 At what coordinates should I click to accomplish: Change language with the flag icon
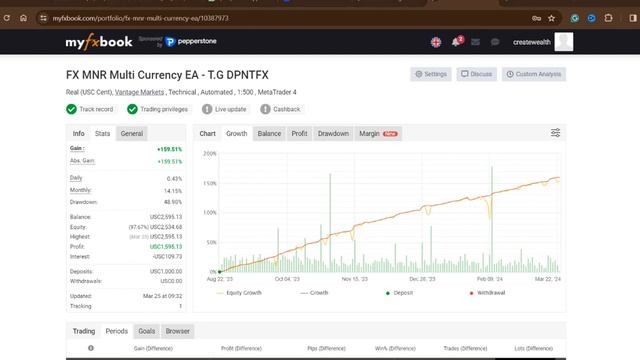[436, 42]
